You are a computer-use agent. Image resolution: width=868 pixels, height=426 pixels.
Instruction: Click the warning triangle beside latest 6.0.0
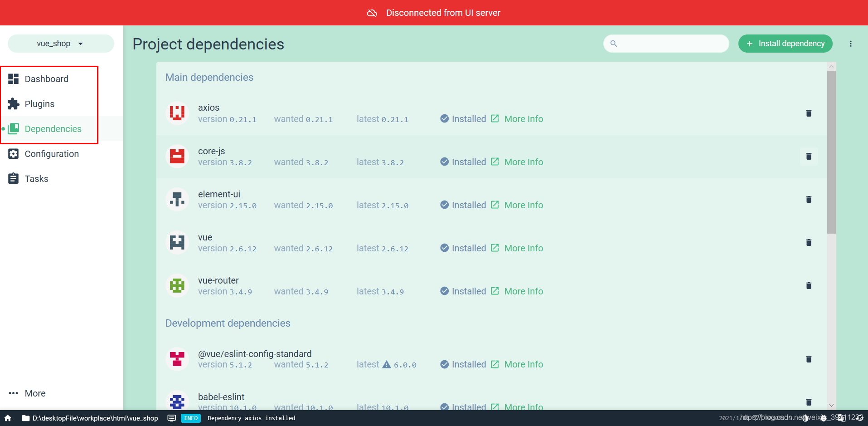387,364
